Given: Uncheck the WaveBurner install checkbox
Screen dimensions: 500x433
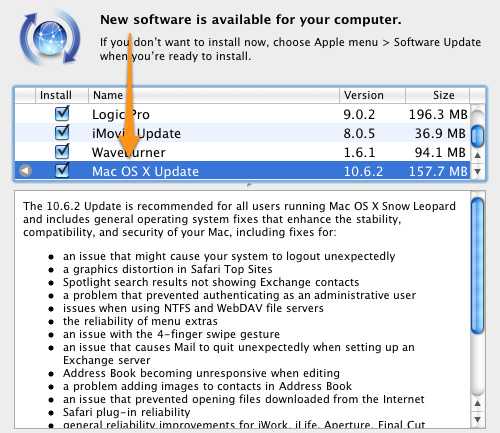Looking at the screenshot, I should (62, 151).
